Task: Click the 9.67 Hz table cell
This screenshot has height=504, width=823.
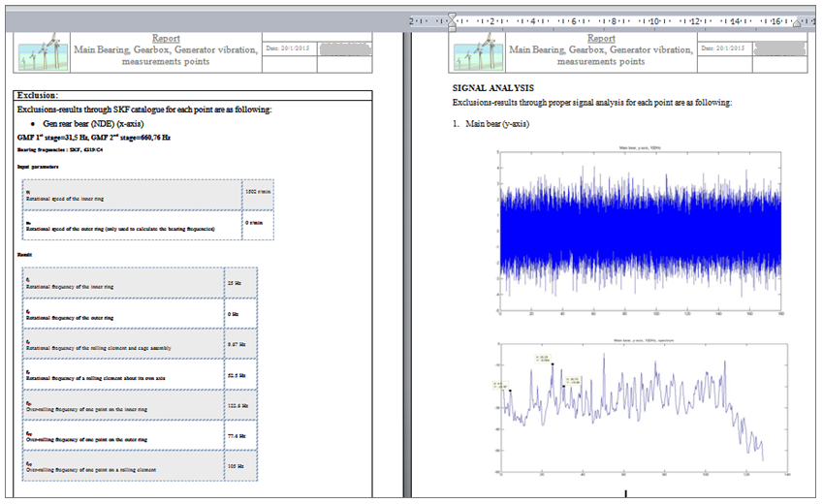Action: point(240,344)
